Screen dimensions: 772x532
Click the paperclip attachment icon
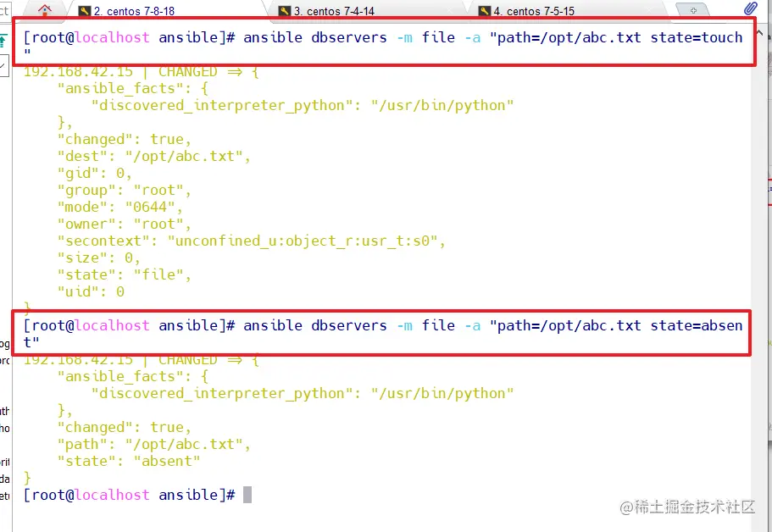click(751, 8)
